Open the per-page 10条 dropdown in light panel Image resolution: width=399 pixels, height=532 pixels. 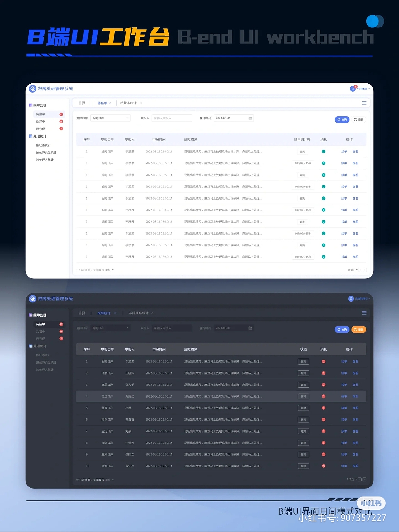coord(109,270)
